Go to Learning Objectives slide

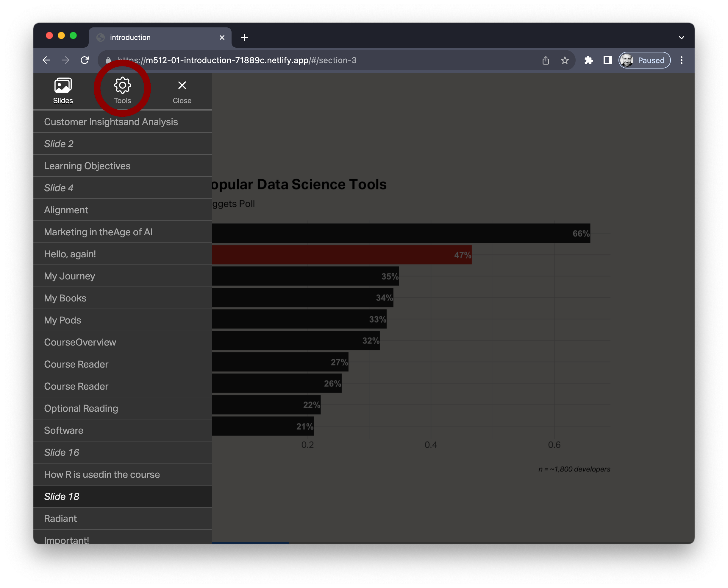click(x=87, y=166)
